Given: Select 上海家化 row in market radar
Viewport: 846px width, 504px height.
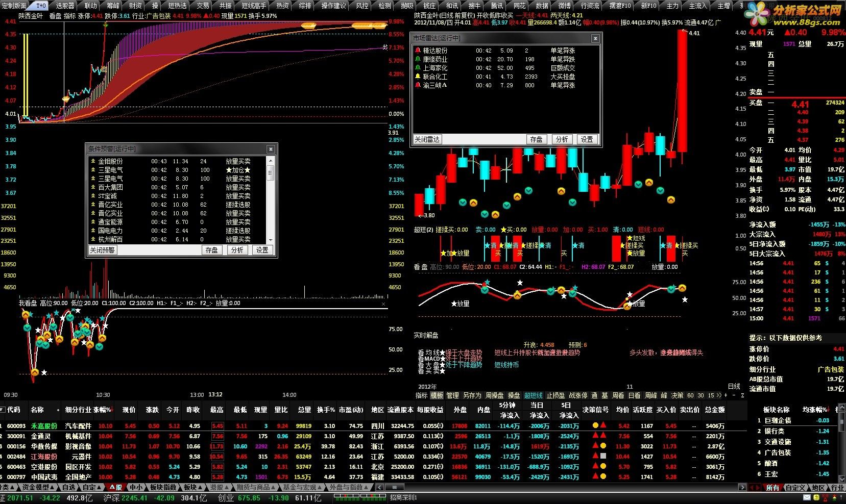Looking at the screenshot, I should pyautogui.click(x=504, y=68).
